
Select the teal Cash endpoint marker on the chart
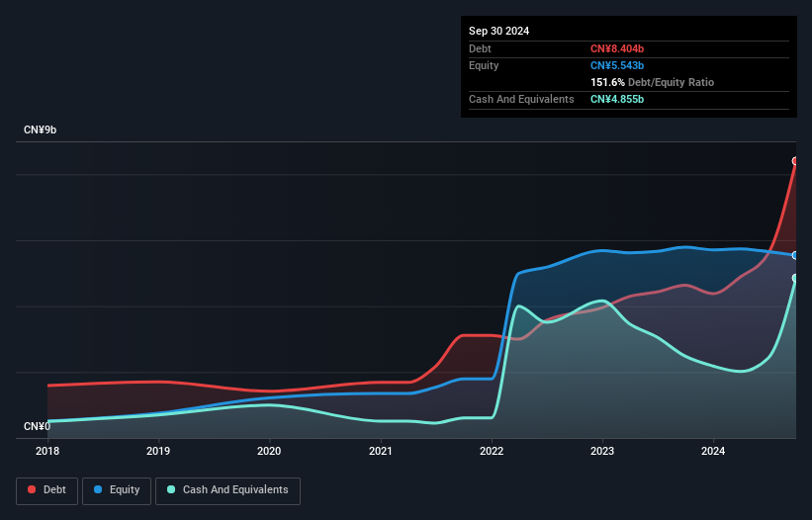(795, 279)
